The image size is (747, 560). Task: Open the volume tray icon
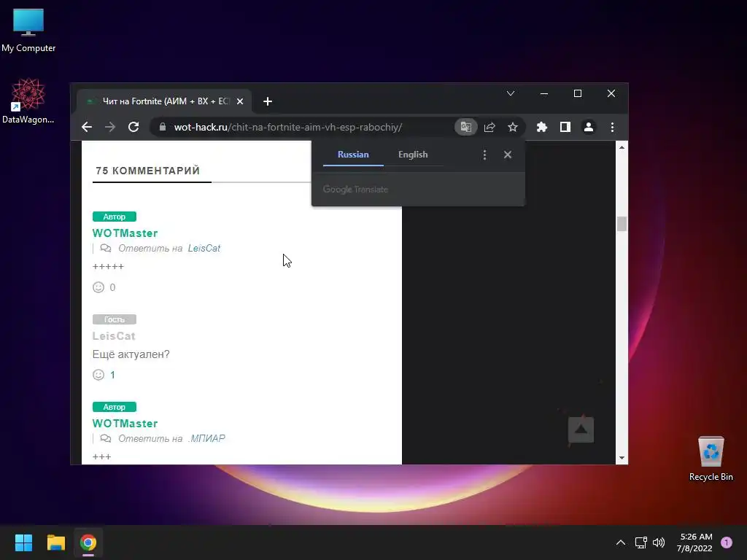coord(659,542)
